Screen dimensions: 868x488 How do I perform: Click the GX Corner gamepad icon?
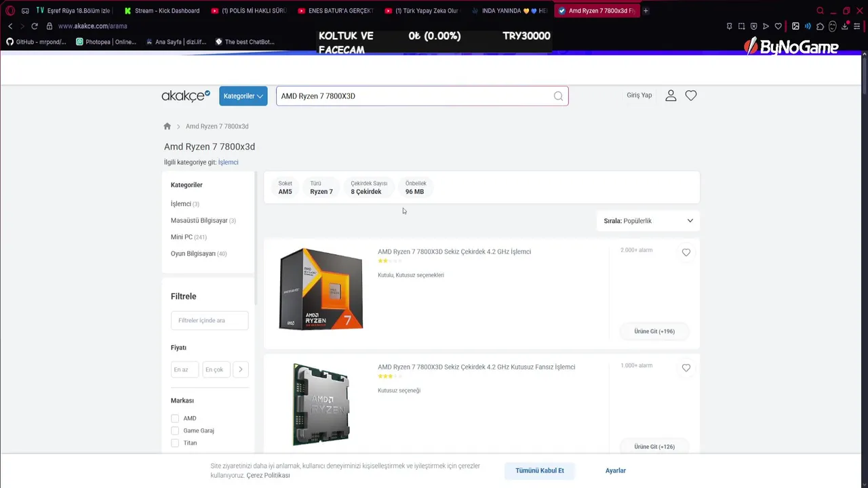tap(25, 11)
